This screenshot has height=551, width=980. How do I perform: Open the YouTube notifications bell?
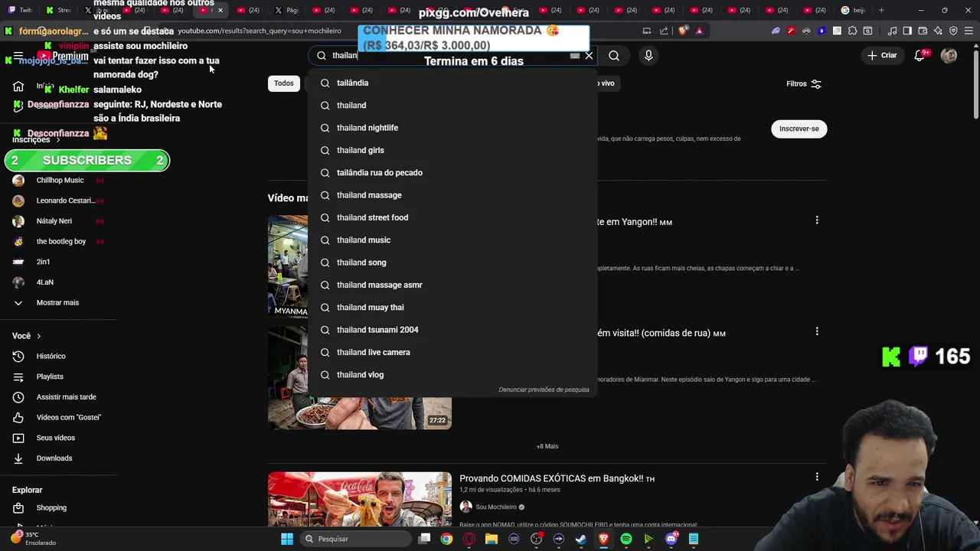coord(920,55)
